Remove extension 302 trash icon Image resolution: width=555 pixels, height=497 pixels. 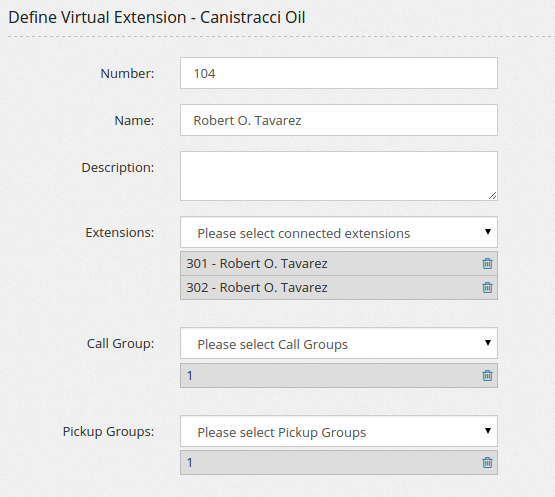click(487, 288)
